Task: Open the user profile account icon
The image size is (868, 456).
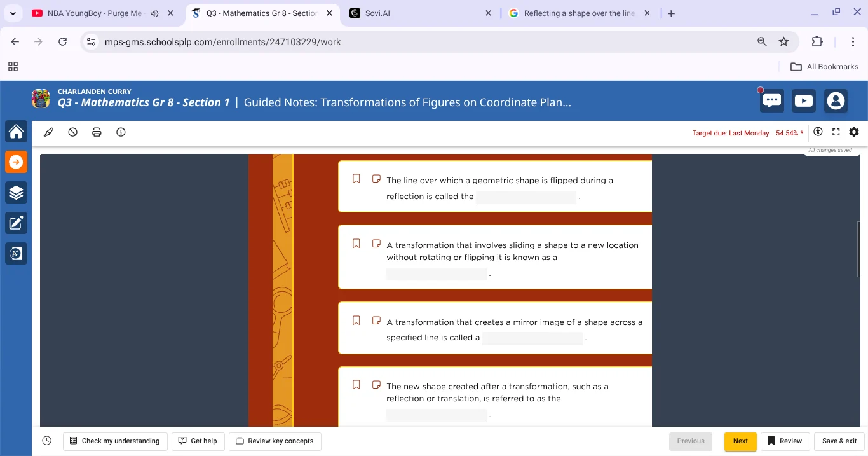Action: [836, 101]
